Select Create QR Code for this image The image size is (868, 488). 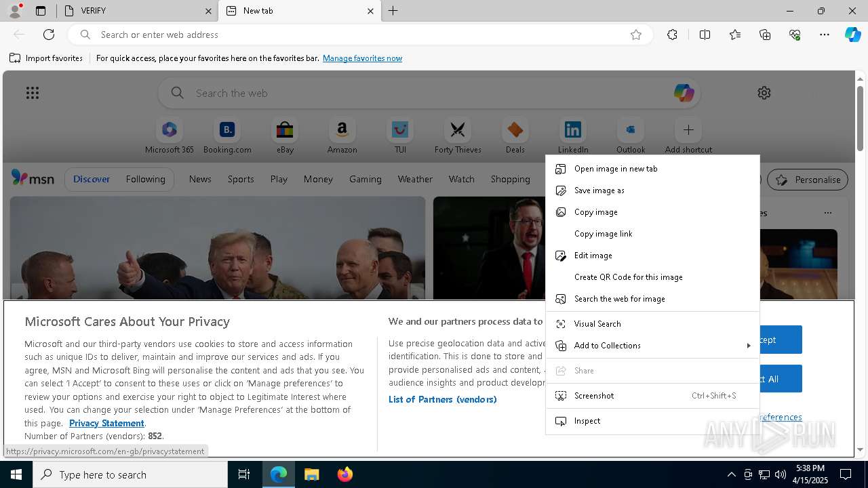pos(652,277)
